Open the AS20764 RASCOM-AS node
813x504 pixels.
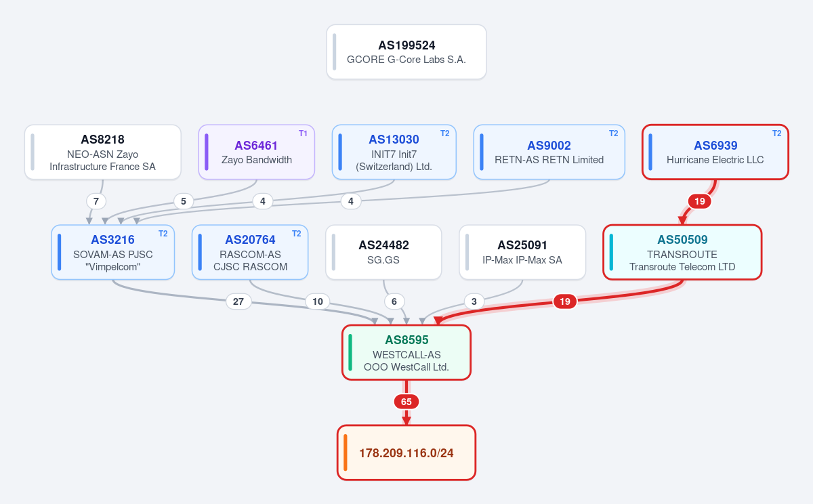pos(250,252)
